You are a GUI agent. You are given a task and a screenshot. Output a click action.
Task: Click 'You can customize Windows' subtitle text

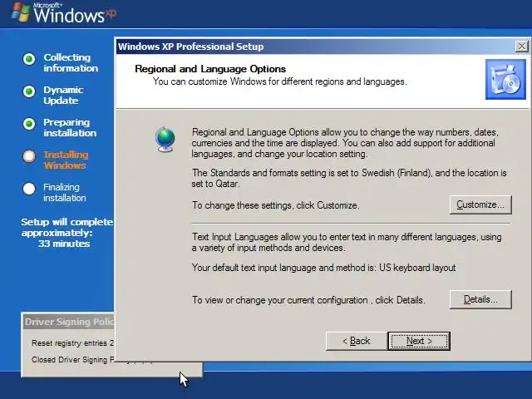[279, 81]
